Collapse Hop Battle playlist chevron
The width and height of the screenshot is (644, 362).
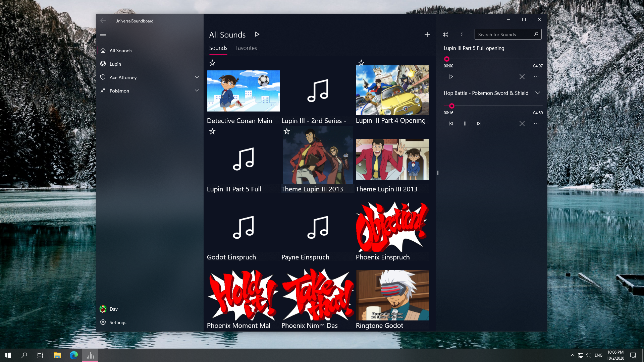coord(538,93)
